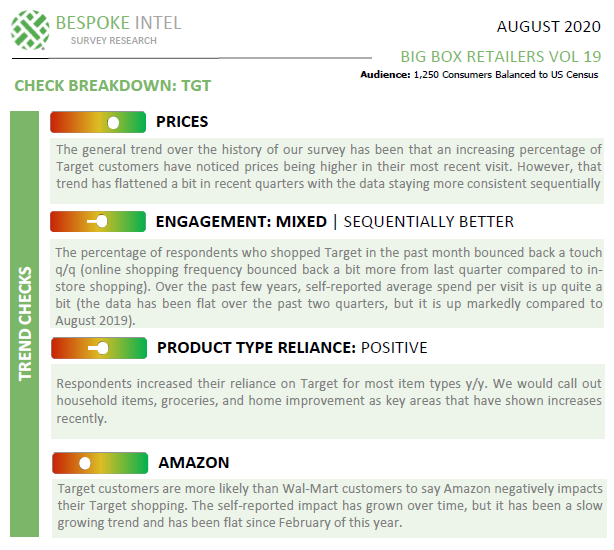614x550 pixels.
Task: Click the Amazon description paragraph
Action: coord(330,506)
